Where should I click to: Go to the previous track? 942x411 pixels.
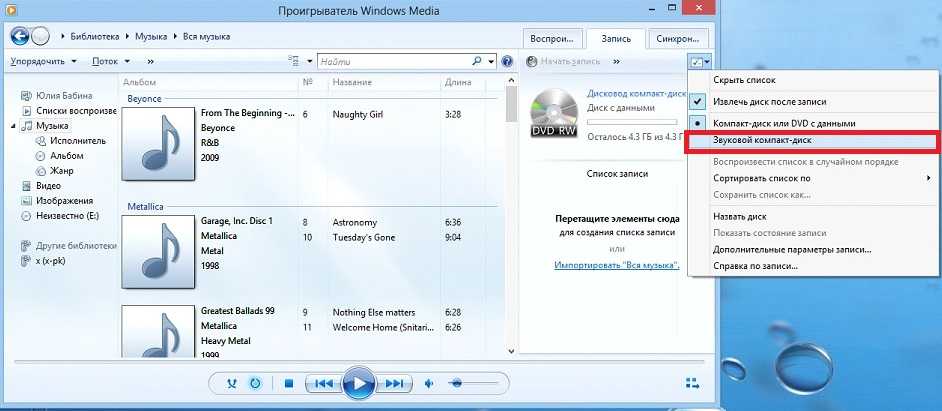322,383
